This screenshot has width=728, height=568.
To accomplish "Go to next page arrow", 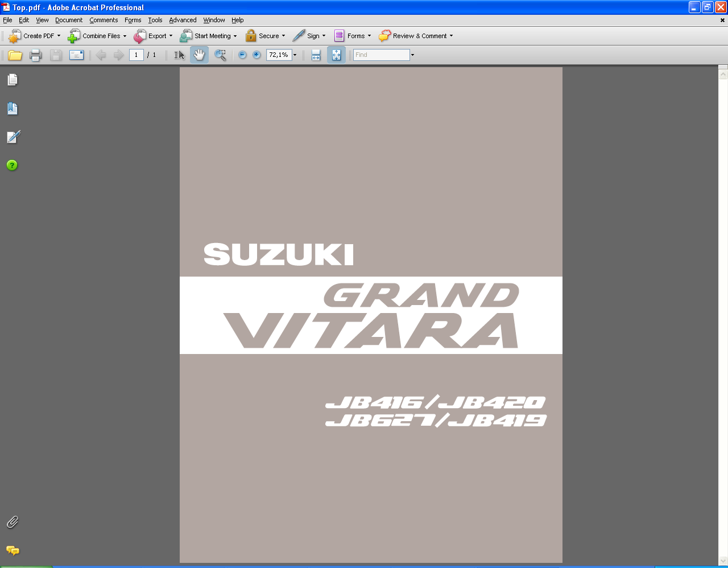I will (118, 55).
